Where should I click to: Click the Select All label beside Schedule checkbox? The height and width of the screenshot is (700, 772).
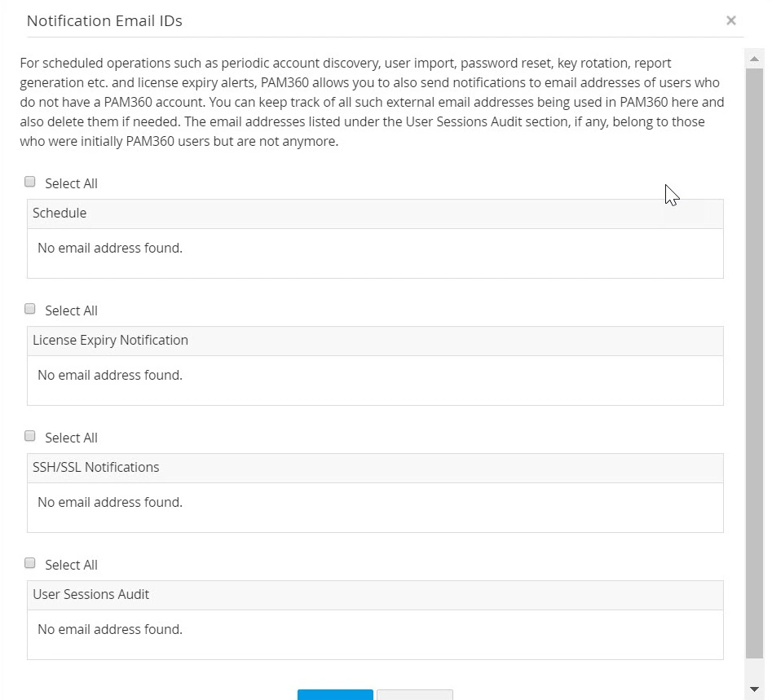71,183
